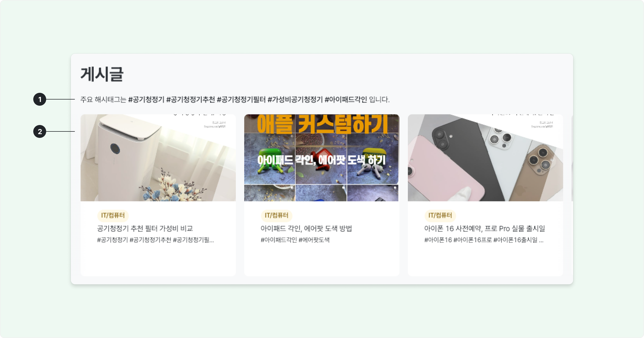
Task: Click hashtags under the iPhone 16 post
Action: click(x=484, y=240)
